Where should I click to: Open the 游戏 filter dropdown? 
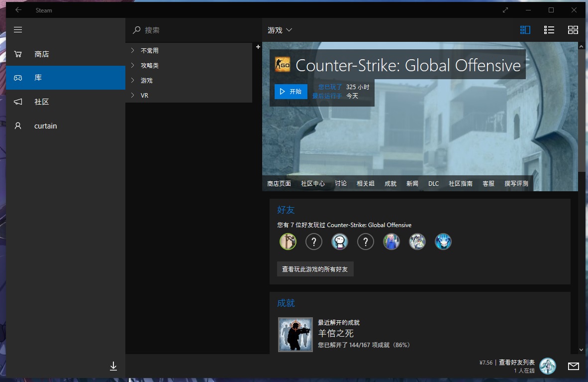(280, 30)
